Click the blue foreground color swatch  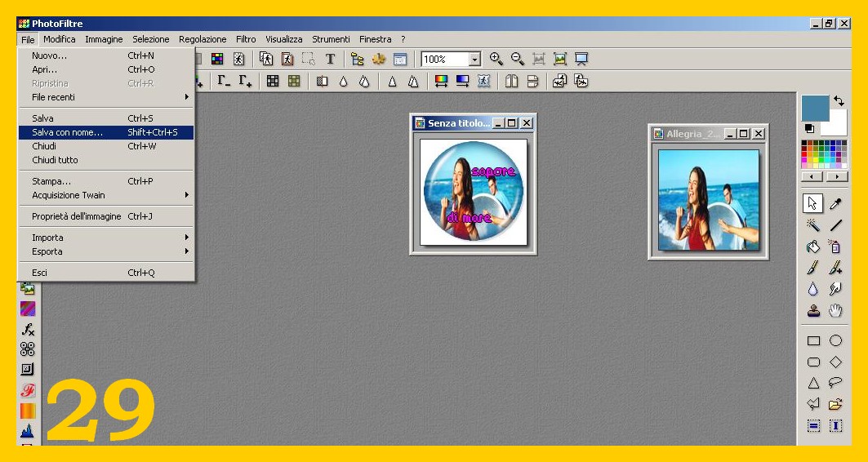(814, 108)
